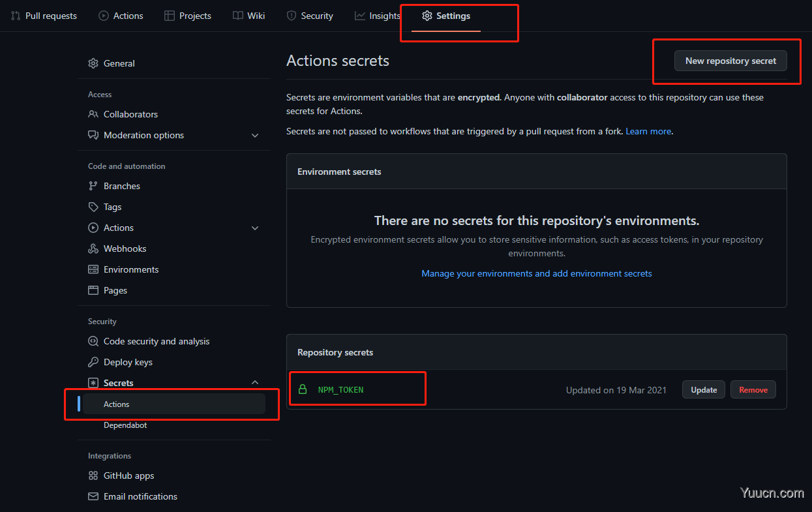Update the NPM_TOKEN secret
This screenshot has height=512, width=812.
[x=704, y=390]
